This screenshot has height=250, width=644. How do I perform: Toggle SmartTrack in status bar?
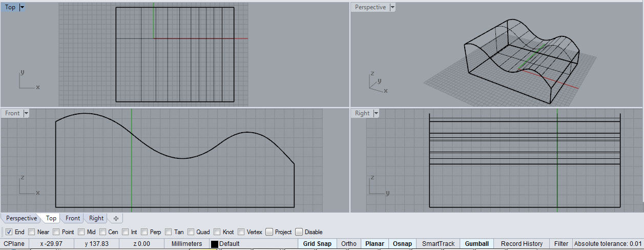[438, 244]
